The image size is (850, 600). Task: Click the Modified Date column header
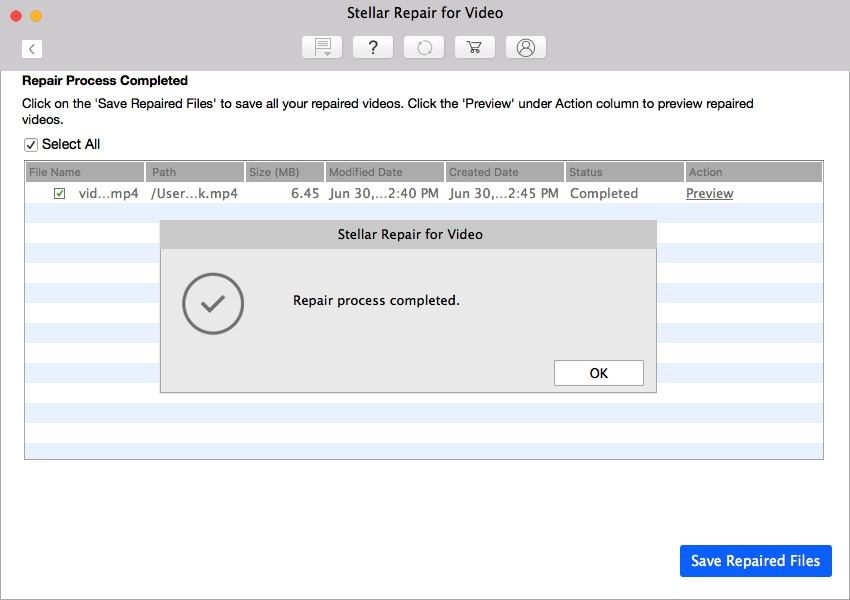coord(384,172)
